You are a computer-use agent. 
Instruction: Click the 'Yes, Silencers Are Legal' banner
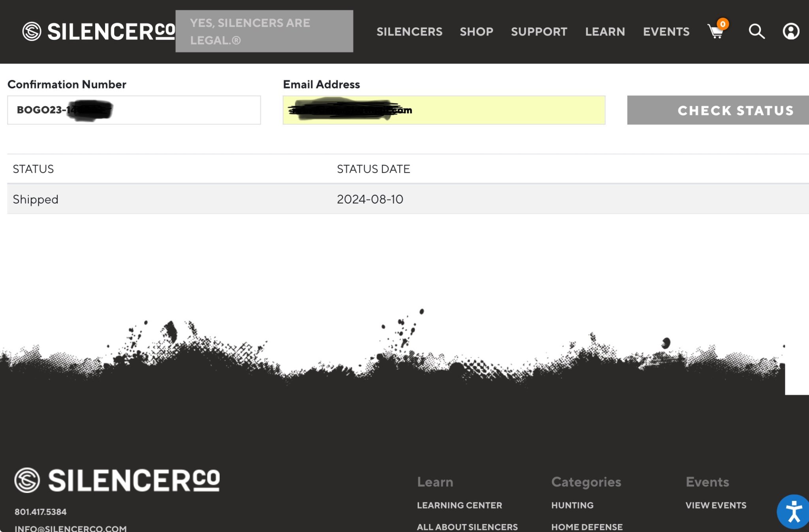[x=264, y=31]
